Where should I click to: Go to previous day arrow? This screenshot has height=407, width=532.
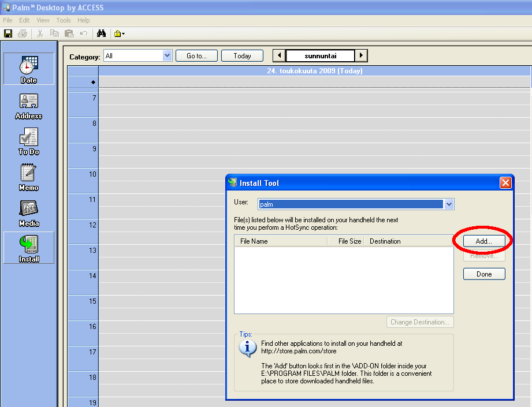(279, 55)
